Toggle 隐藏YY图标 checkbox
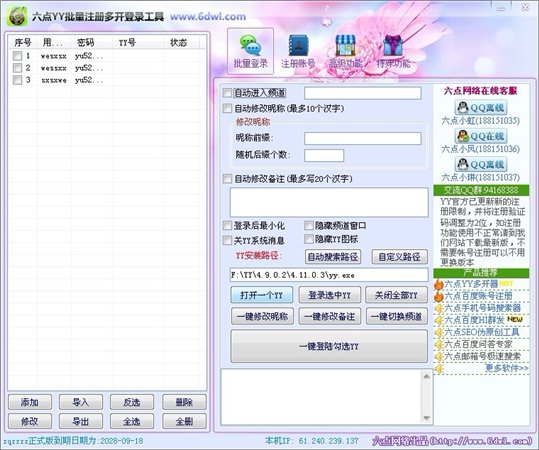The height and width of the screenshot is (450, 539). click(x=309, y=239)
